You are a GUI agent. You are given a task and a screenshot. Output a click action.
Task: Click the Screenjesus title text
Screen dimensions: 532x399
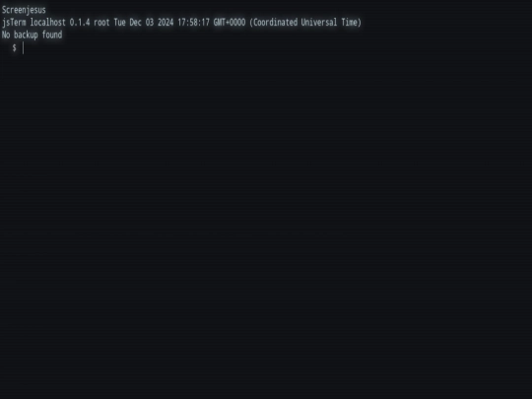click(24, 10)
